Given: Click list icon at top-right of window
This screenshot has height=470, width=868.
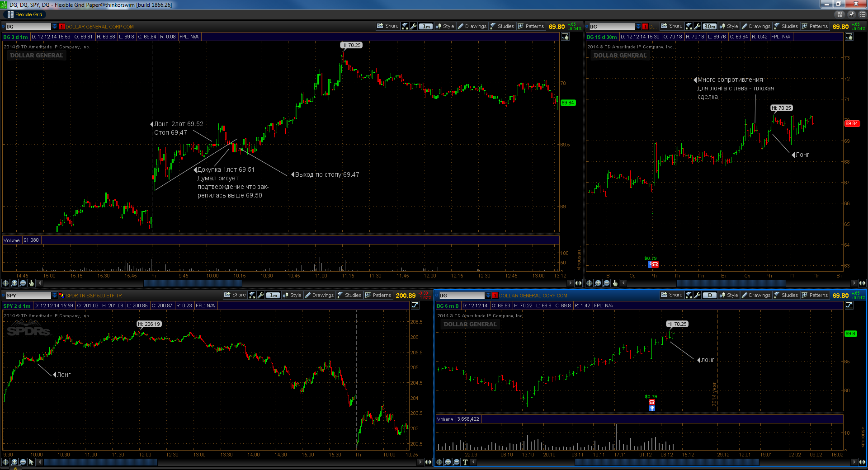Looking at the screenshot, I should (862, 14).
